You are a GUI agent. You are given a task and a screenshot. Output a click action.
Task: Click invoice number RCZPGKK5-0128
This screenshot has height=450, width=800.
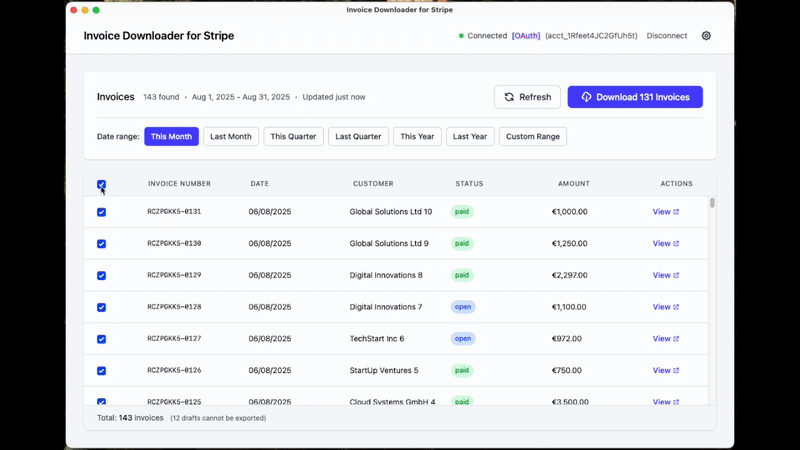[174, 307]
